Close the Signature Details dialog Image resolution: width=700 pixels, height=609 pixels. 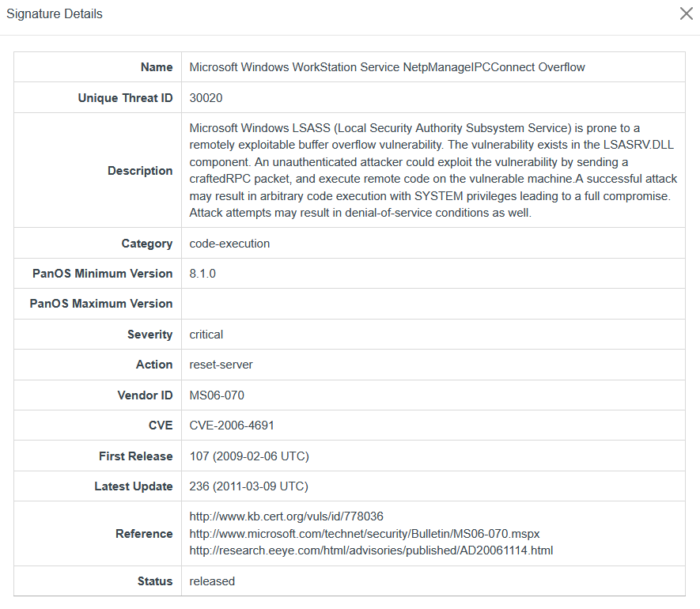(686, 14)
